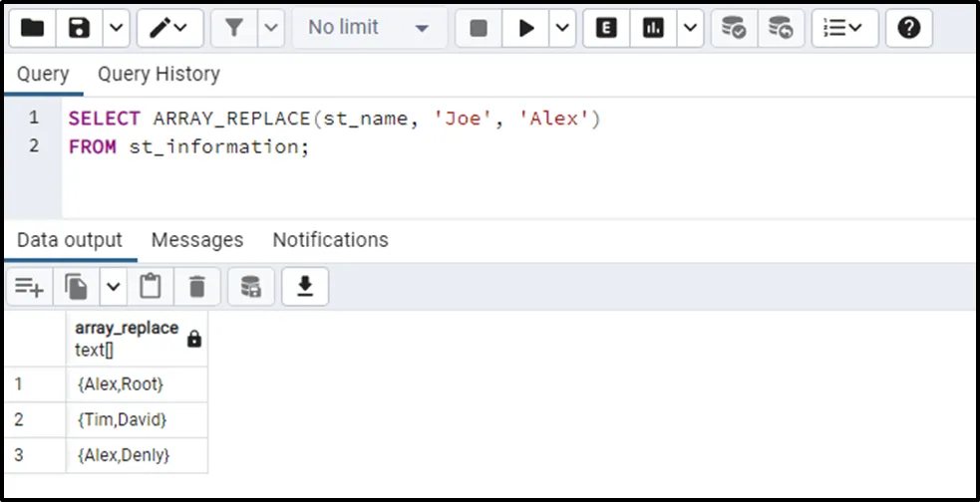Expand the Execute options dropdown arrow
Image resolution: width=980 pixels, height=502 pixels.
pos(562,28)
